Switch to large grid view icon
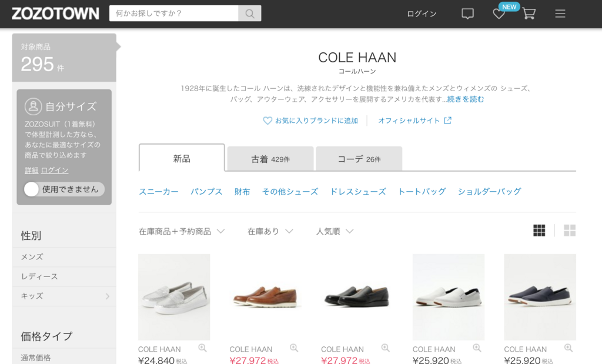The height and width of the screenshot is (364, 602). pos(570,231)
